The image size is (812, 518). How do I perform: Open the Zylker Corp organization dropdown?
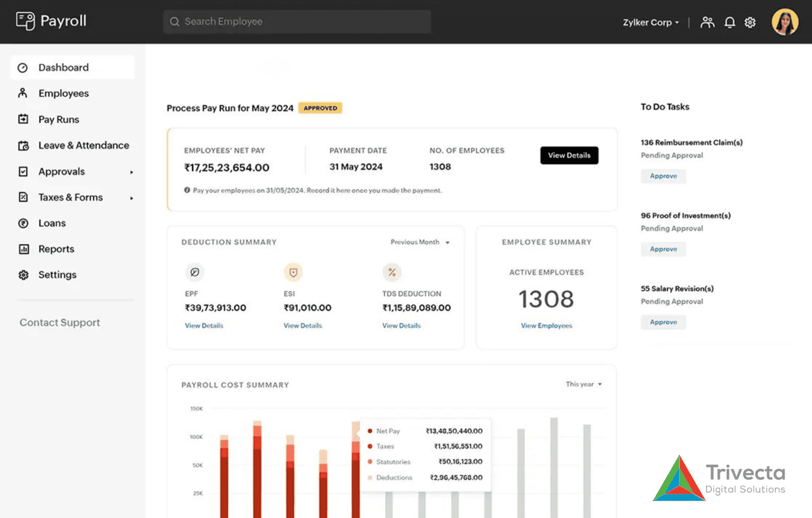pyautogui.click(x=651, y=22)
